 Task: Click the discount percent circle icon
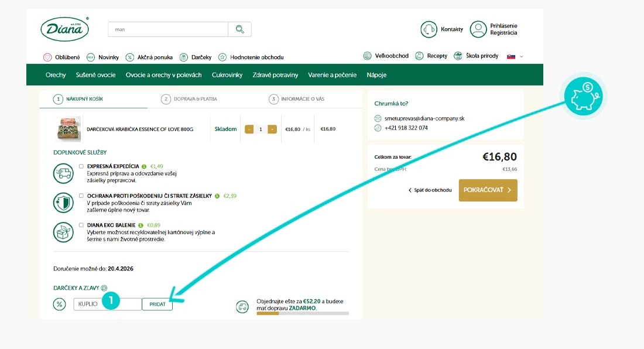click(x=60, y=304)
